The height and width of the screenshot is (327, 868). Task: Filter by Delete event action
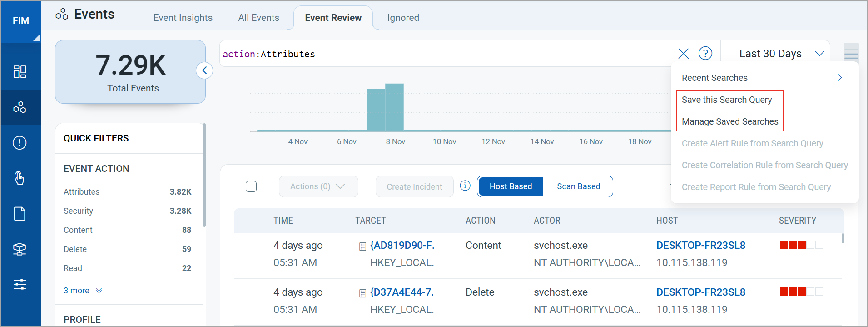coord(127,249)
